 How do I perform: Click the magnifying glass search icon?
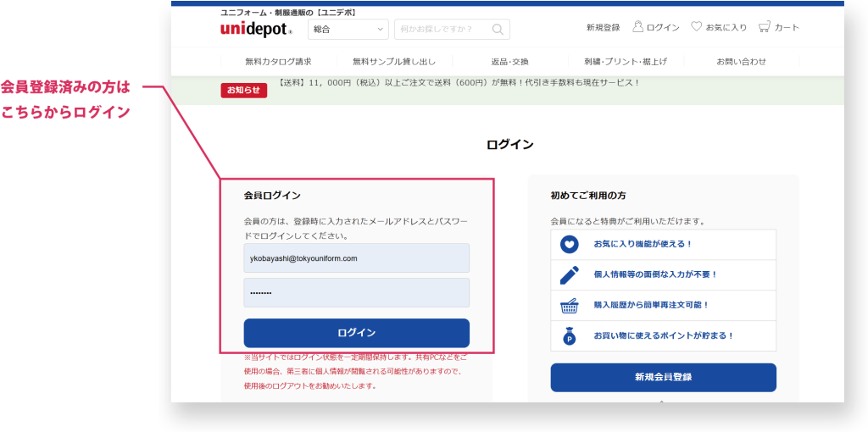click(498, 30)
